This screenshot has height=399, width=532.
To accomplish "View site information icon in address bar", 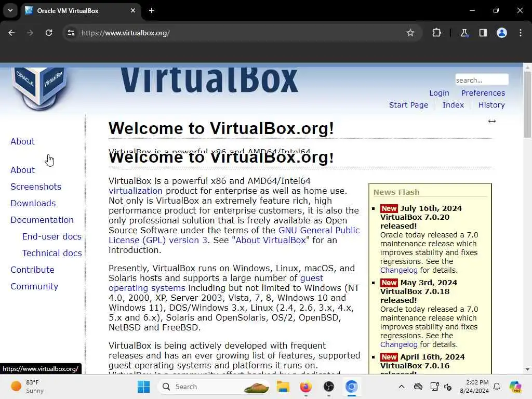I will pos(71,33).
